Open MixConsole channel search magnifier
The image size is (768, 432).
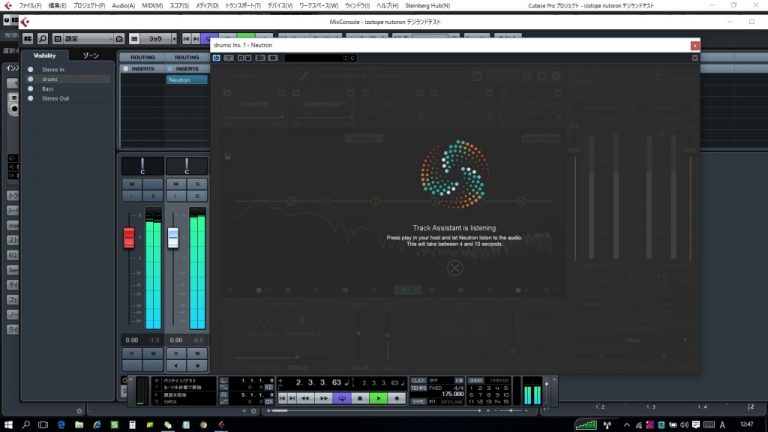pos(43,38)
